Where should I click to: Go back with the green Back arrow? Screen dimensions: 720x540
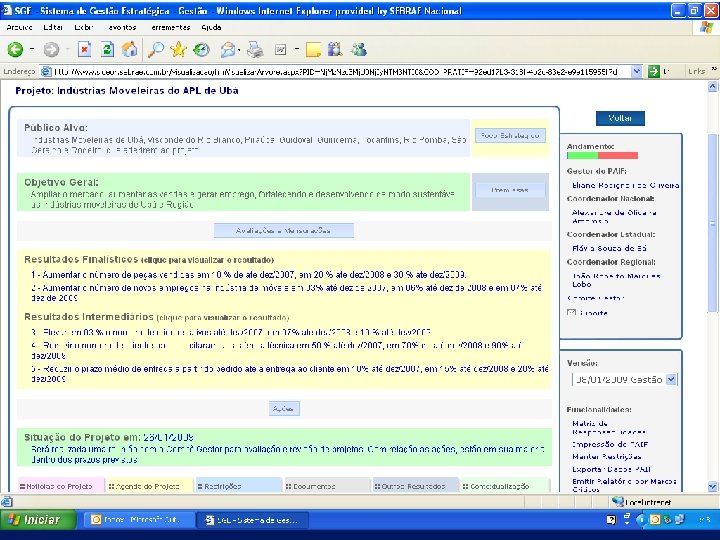(x=15, y=49)
